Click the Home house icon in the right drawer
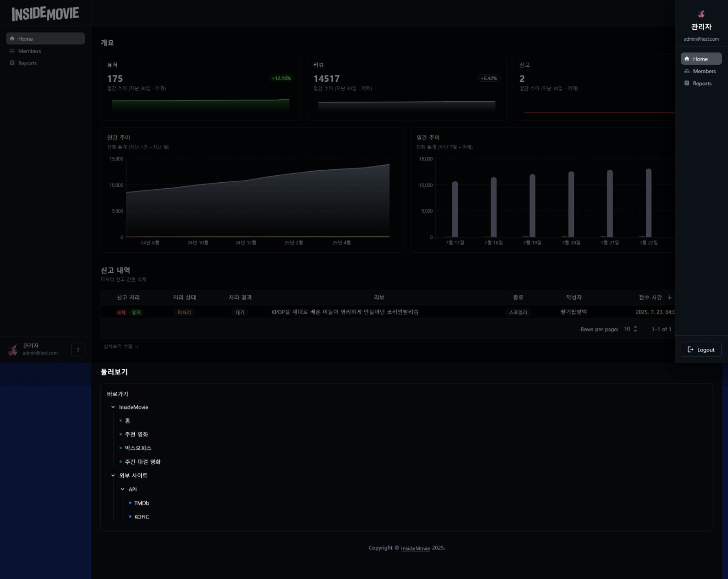728x579 pixels. pos(687,59)
